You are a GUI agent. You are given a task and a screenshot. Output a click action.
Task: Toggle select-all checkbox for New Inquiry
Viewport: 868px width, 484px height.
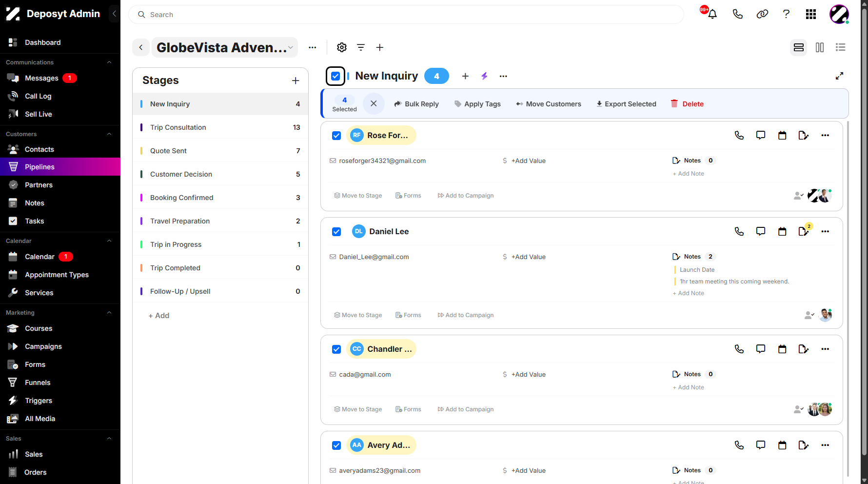click(335, 76)
